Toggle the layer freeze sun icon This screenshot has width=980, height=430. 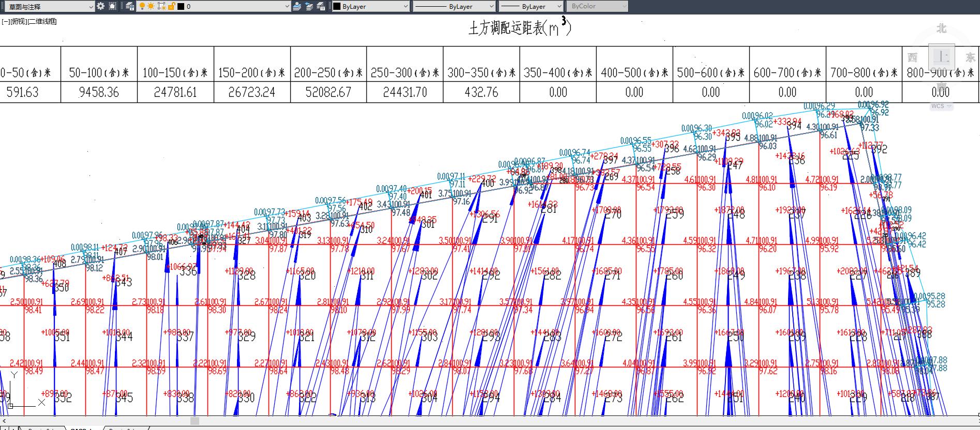[151, 6]
